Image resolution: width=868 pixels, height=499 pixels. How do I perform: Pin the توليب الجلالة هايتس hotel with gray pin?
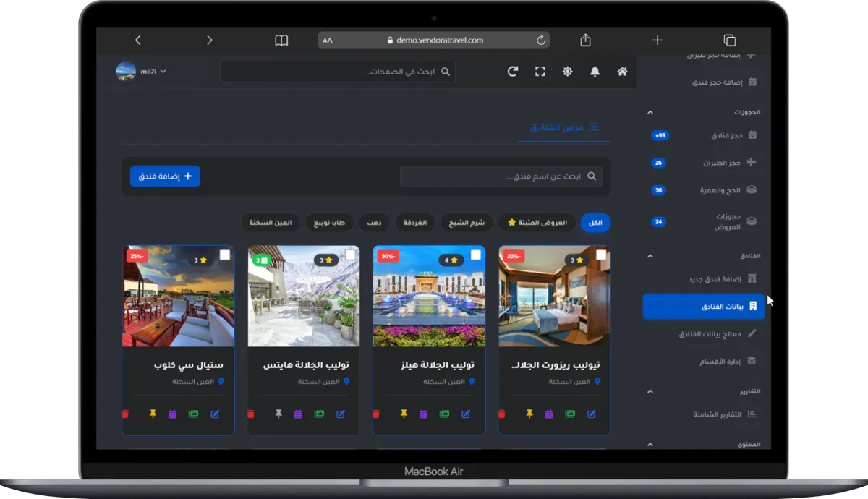278,414
